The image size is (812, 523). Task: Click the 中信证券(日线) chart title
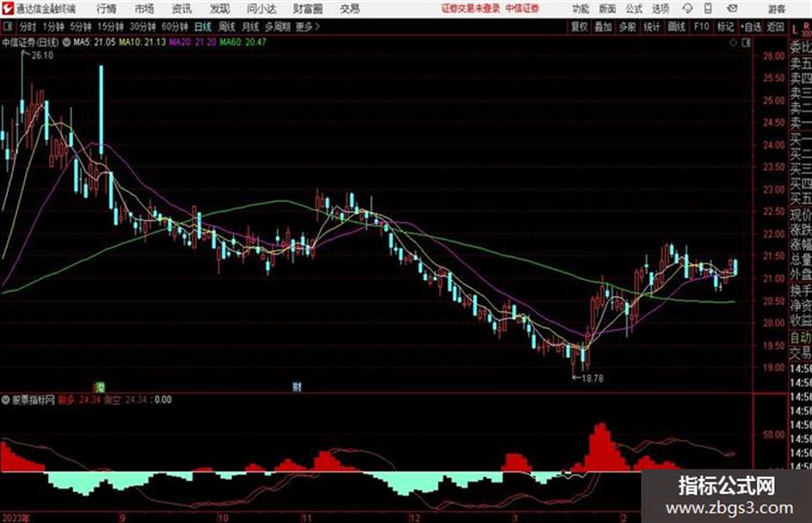30,42
